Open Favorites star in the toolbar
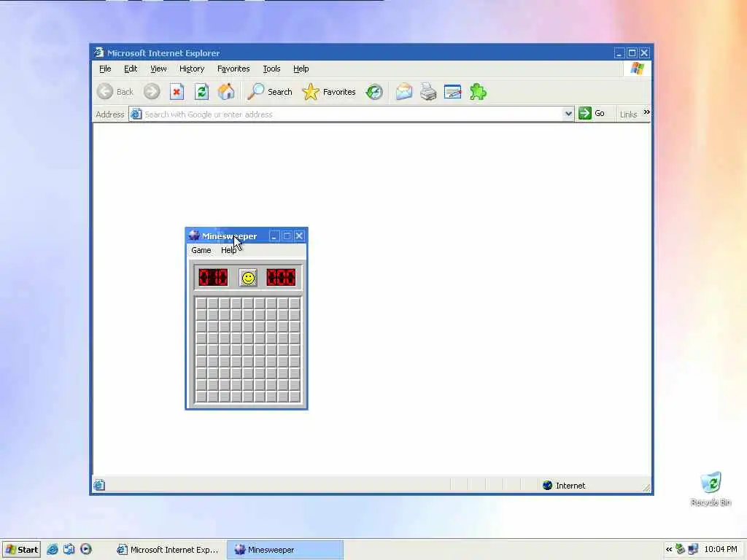This screenshot has height=560, width=747. [311, 92]
